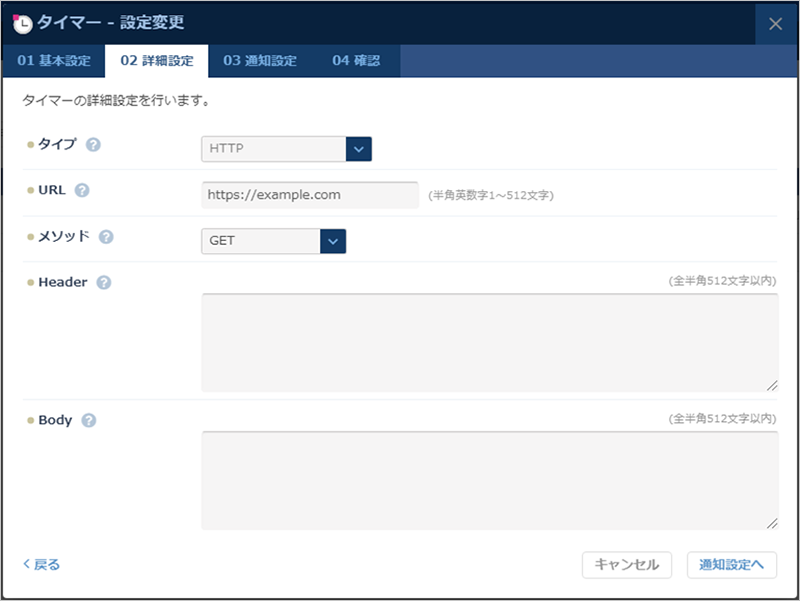This screenshot has height=601, width=800.
Task: Click the キャンセル button
Action: click(626, 564)
